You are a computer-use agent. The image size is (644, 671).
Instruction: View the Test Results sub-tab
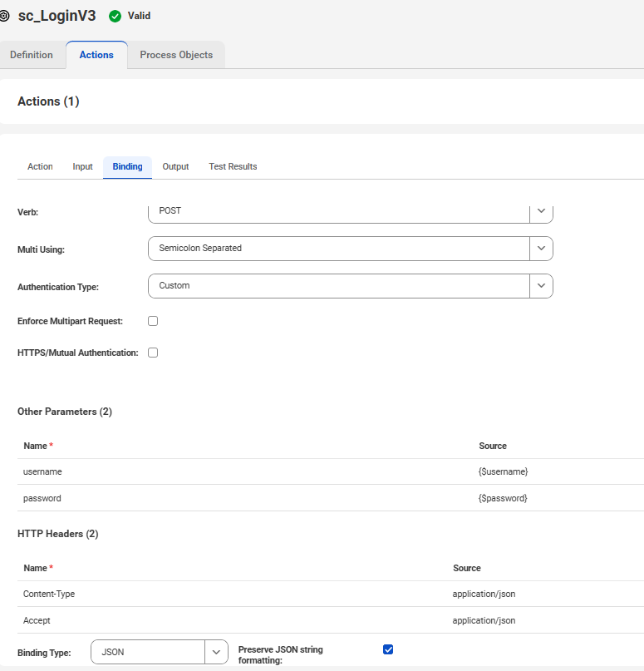pos(233,166)
